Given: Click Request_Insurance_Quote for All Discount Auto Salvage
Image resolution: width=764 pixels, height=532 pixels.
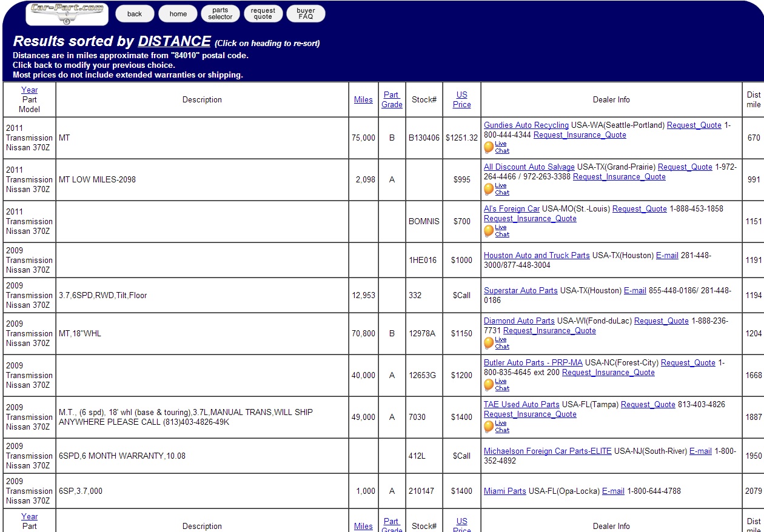Looking at the screenshot, I should 619,177.
